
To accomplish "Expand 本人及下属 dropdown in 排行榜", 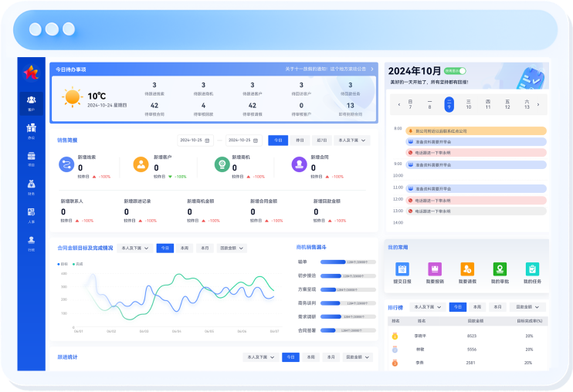I will point(428,307).
